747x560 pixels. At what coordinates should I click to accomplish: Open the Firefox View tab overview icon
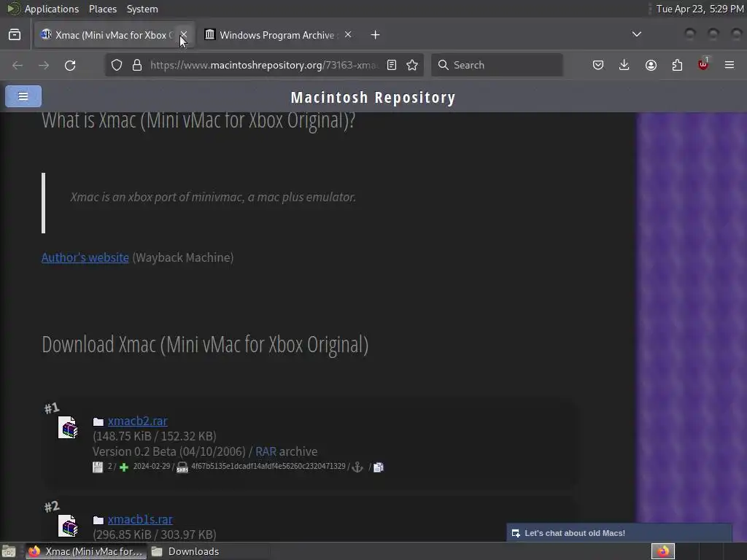[15, 35]
